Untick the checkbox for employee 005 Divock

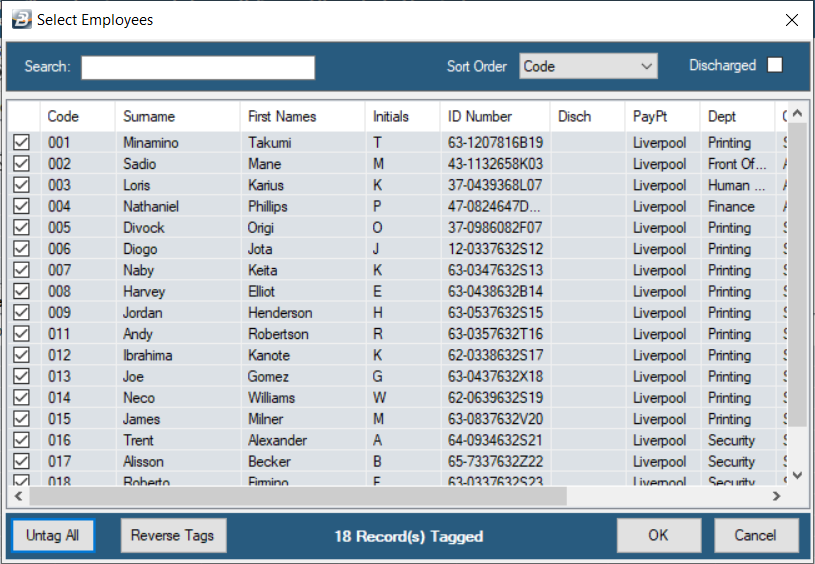coord(21,228)
